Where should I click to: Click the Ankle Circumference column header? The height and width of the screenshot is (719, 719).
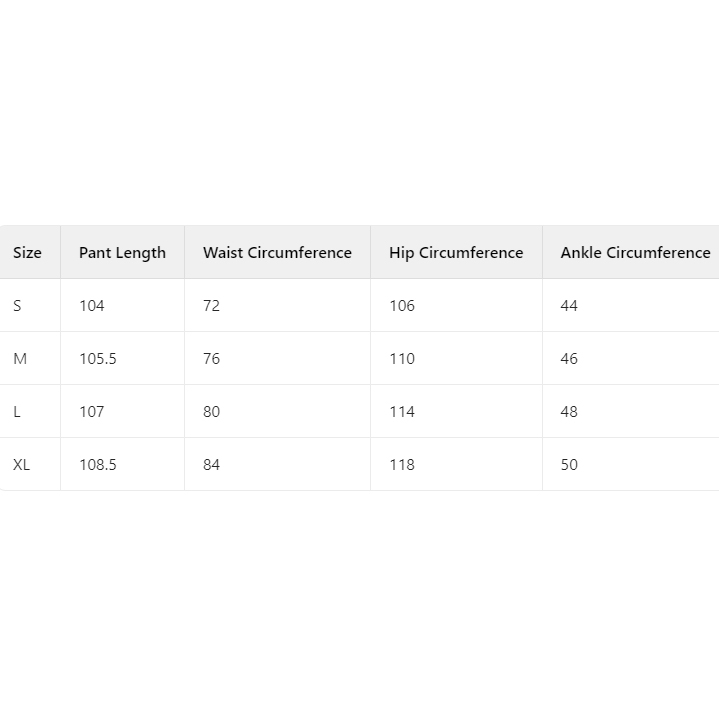(635, 253)
